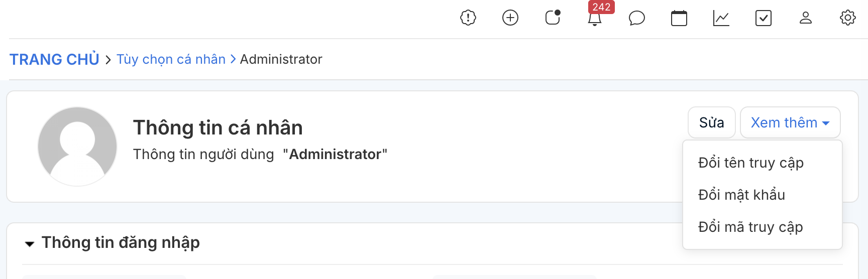
Task: Collapse the Thông tin đăng nhập section
Action: (30, 244)
